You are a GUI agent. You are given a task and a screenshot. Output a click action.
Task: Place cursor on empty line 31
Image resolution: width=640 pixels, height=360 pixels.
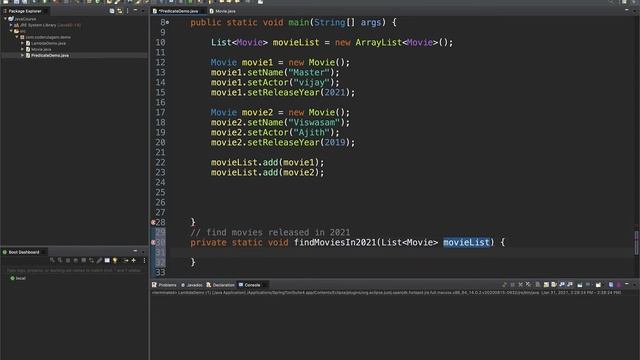[402, 253]
